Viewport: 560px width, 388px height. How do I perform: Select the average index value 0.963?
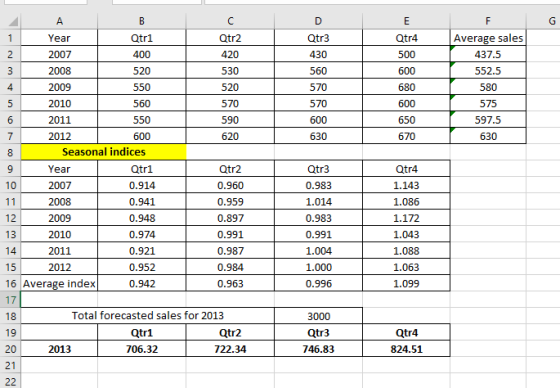coord(230,284)
